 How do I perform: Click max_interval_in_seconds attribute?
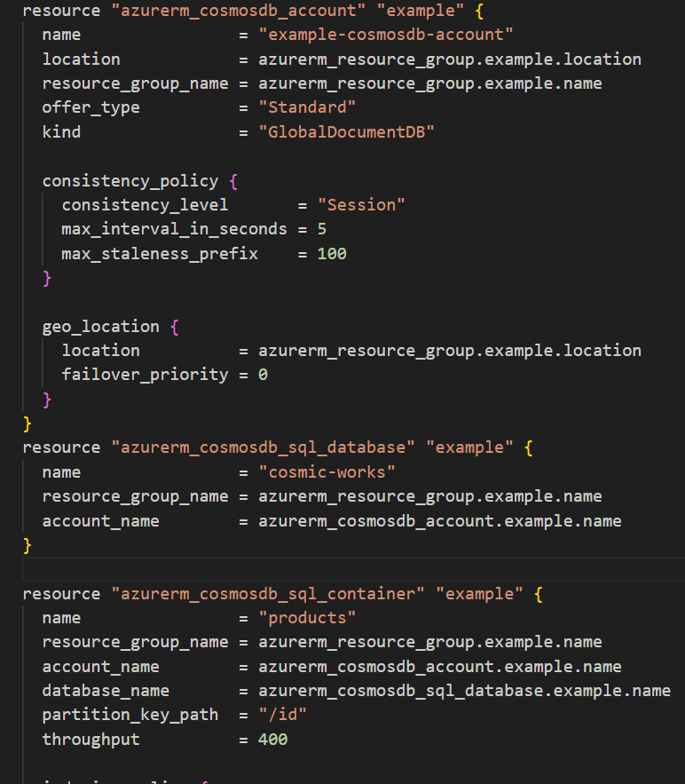point(175,229)
